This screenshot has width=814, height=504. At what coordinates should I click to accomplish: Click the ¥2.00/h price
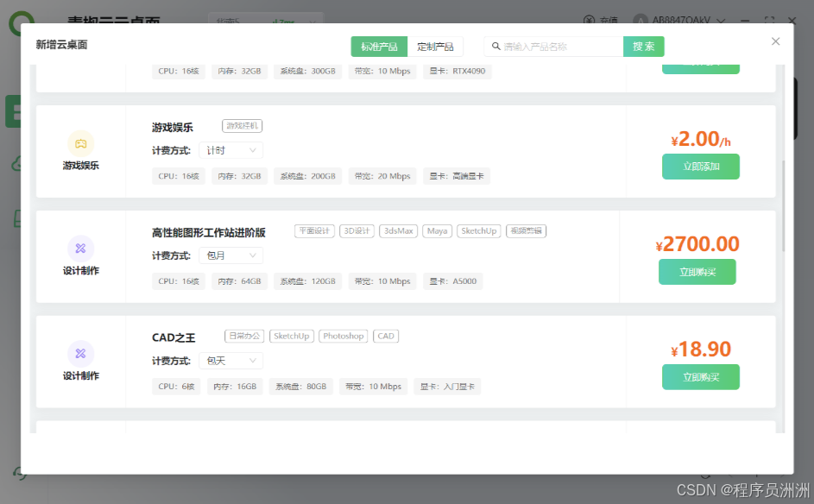pos(701,139)
